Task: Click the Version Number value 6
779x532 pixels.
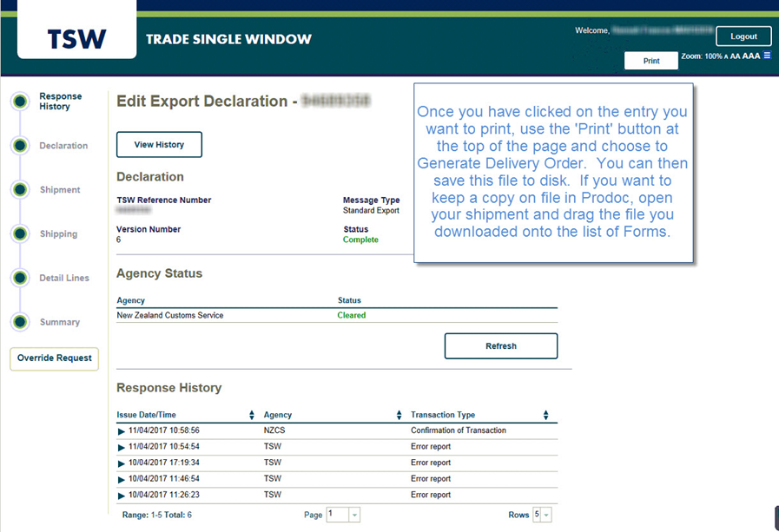Action: 118,240
